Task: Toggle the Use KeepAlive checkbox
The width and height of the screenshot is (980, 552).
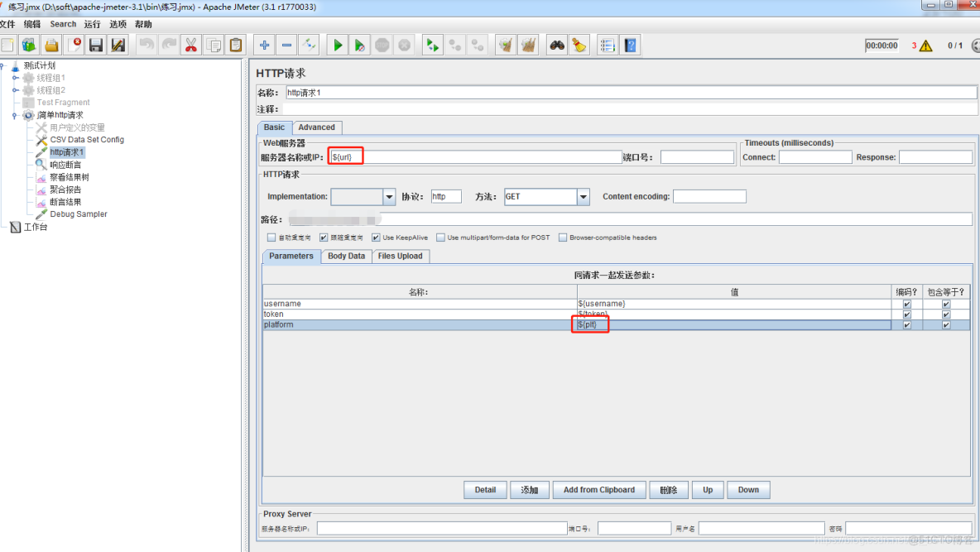Action: pyautogui.click(x=377, y=238)
